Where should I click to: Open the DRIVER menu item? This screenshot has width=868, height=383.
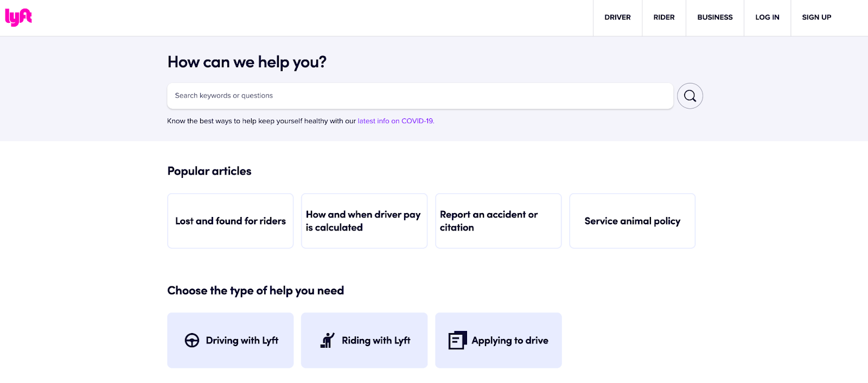[617, 17]
